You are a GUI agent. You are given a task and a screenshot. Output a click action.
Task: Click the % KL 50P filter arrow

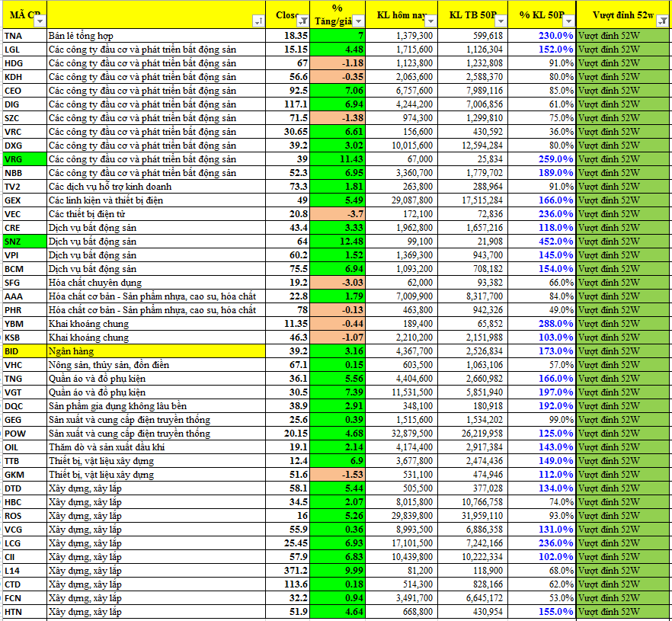coord(568,21)
